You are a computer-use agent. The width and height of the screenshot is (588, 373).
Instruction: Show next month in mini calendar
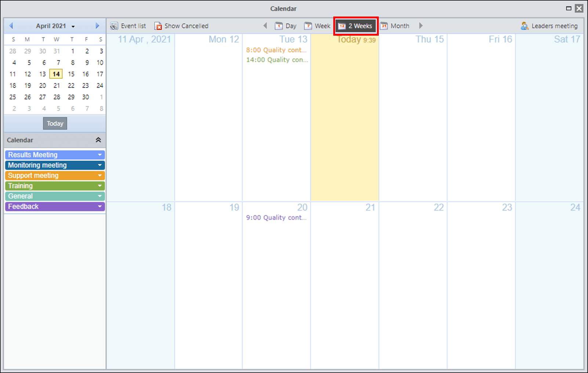pos(97,26)
